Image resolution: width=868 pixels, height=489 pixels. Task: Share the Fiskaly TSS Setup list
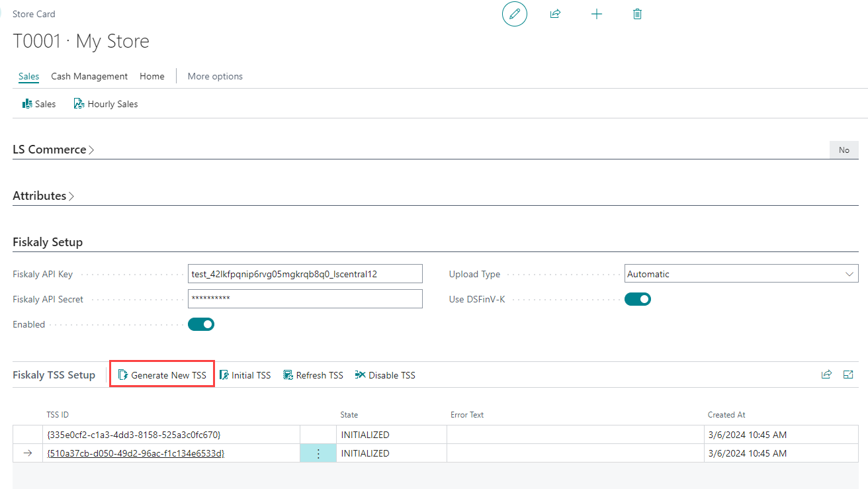[826, 375]
